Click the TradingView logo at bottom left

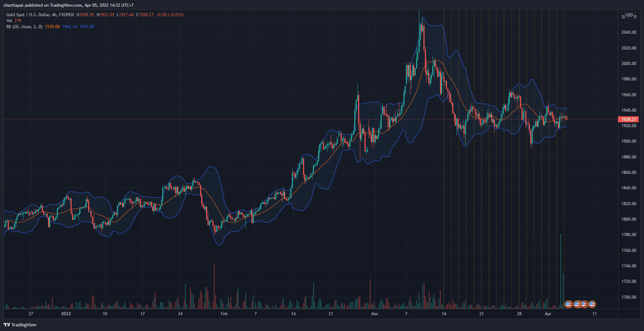(20, 325)
